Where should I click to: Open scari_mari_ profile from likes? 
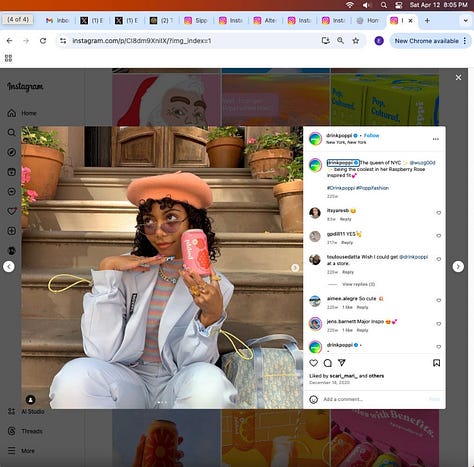coord(343,376)
